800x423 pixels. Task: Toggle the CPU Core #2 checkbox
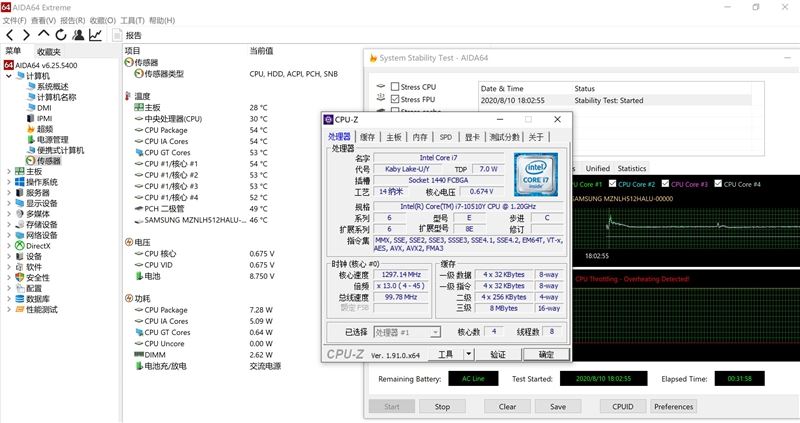coord(612,184)
